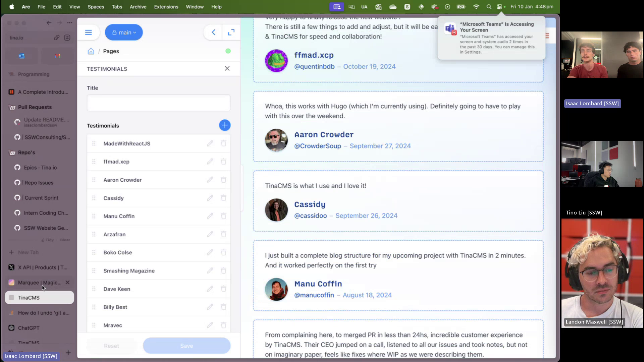
Task: Edit the Billy Best testimonial
Action: pos(210,307)
